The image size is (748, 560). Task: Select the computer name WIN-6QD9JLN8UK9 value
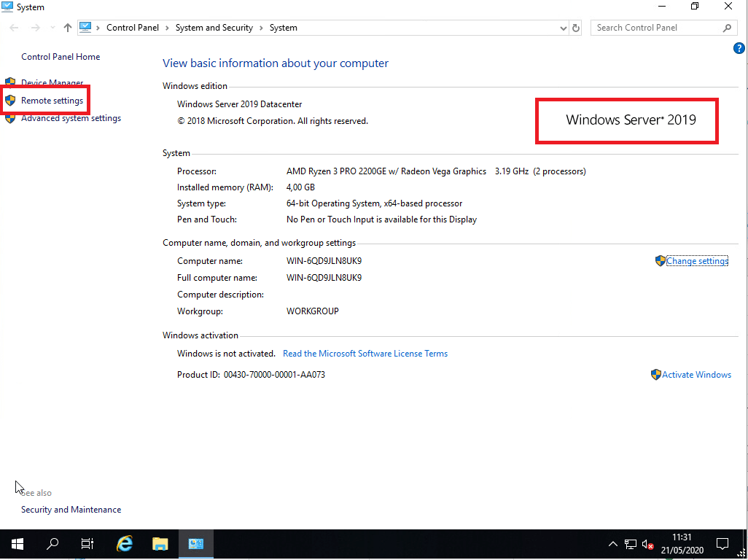pos(324,261)
